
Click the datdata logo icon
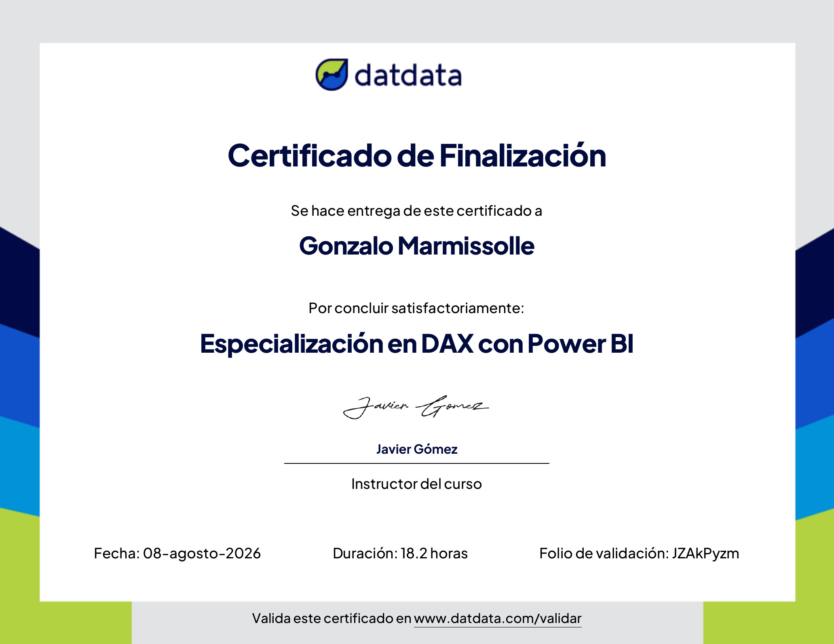pos(331,75)
